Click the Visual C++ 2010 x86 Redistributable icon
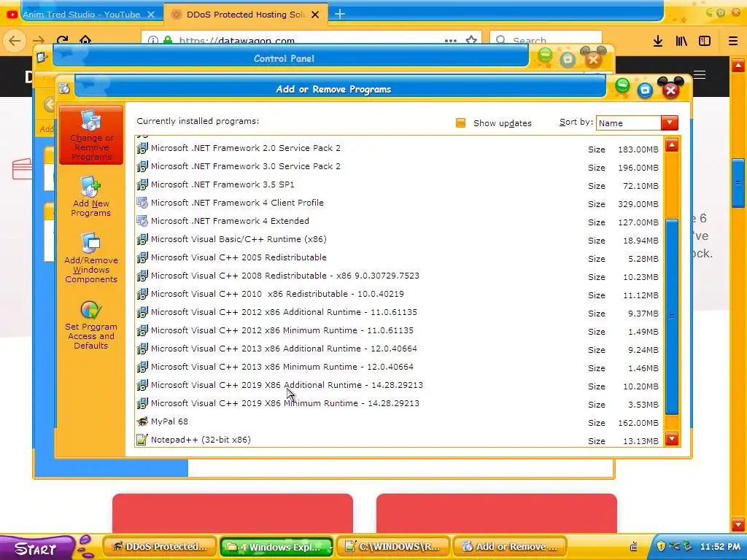Image resolution: width=747 pixels, height=560 pixels. click(x=142, y=294)
